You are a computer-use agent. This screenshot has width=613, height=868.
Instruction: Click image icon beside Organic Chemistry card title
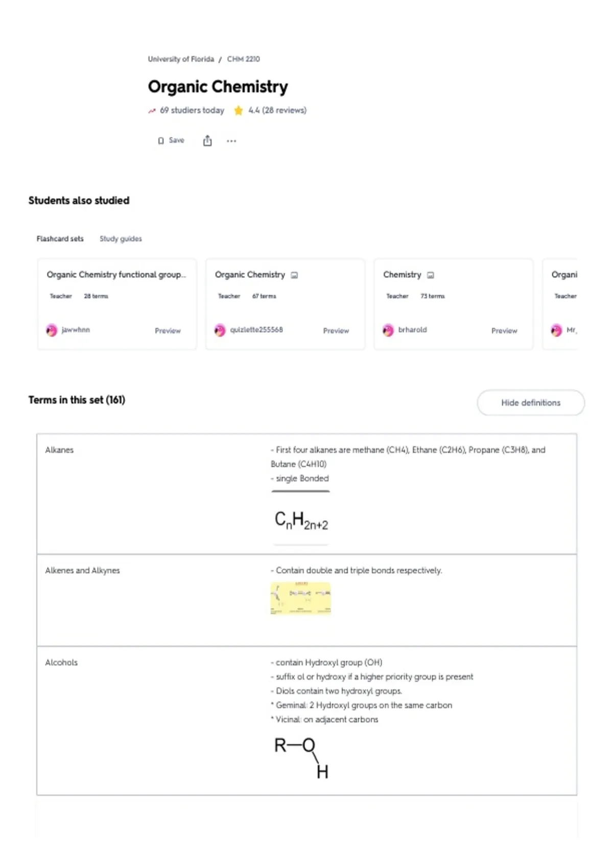(294, 275)
